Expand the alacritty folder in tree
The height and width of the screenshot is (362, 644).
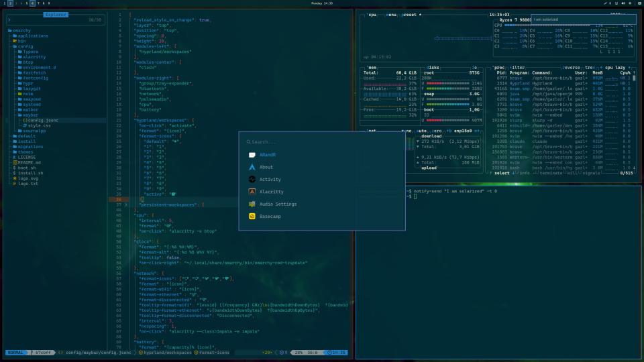tap(32, 57)
